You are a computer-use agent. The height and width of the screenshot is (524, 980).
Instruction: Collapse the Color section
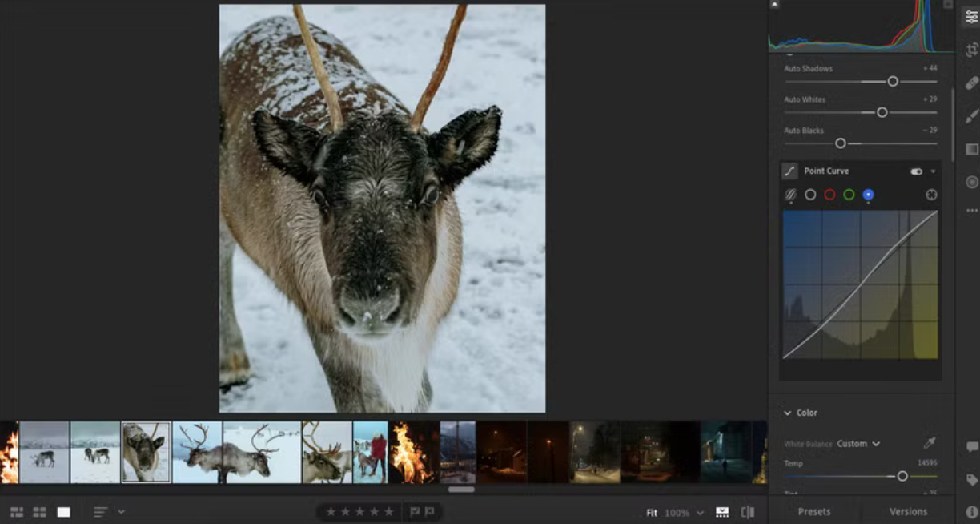[787, 413]
